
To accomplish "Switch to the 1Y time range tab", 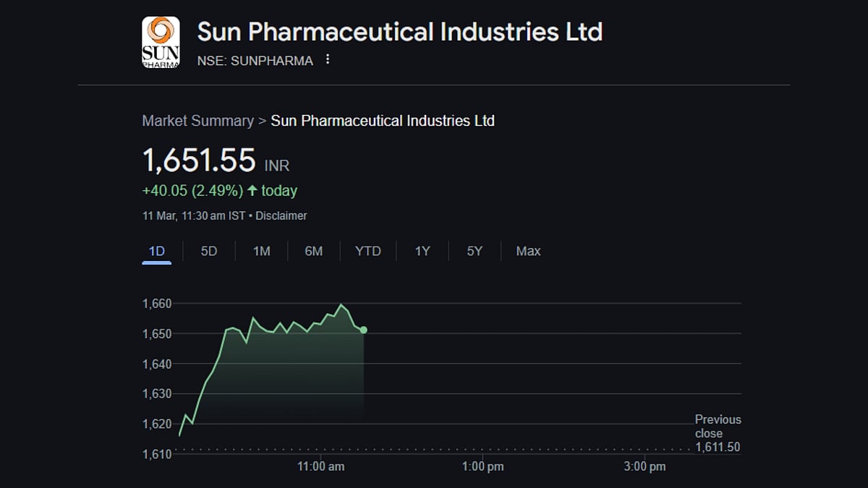I will (x=422, y=251).
